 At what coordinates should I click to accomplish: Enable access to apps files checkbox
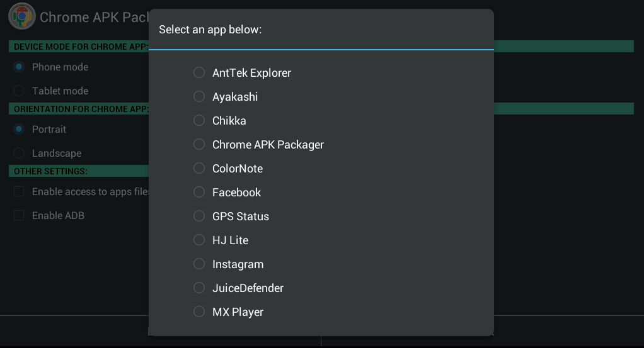point(19,191)
